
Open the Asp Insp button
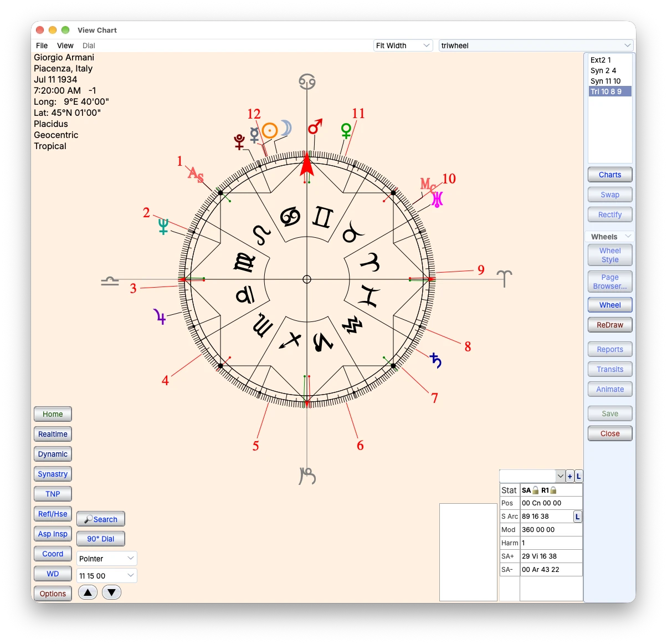[x=53, y=534]
